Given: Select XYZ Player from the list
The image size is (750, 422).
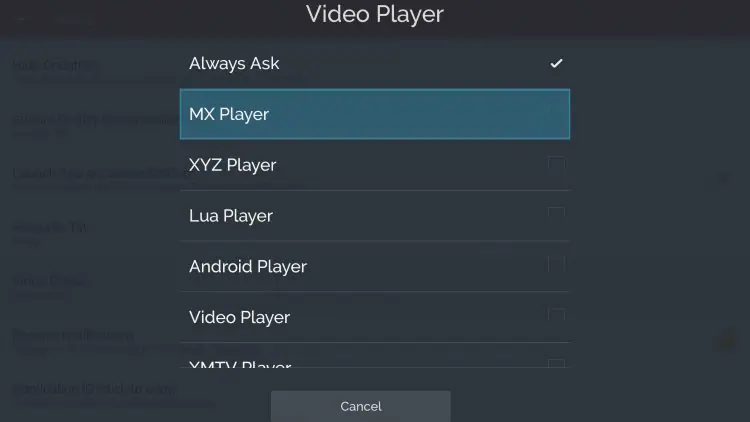Looking at the screenshot, I should click(375, 165).
